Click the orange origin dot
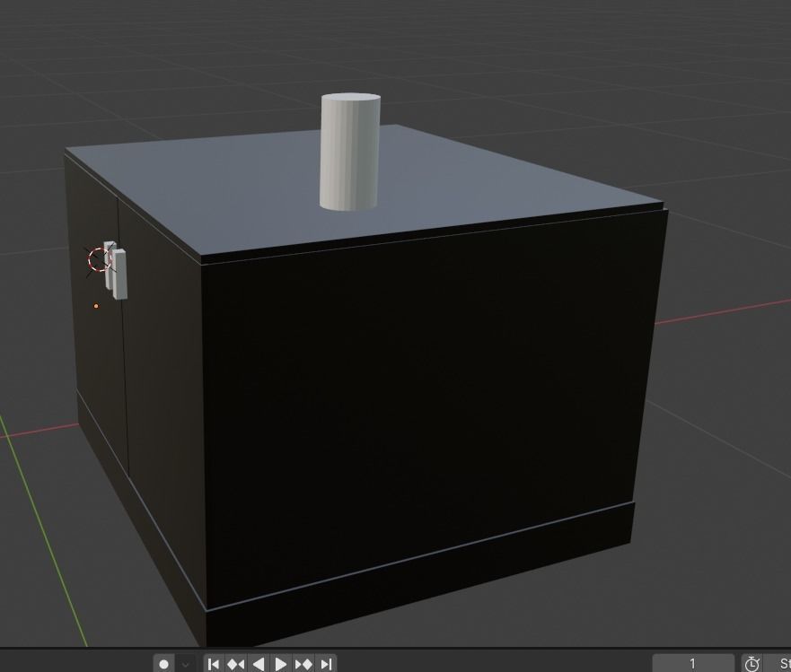This screenshot has height=672, width=791. pos(96,306)
